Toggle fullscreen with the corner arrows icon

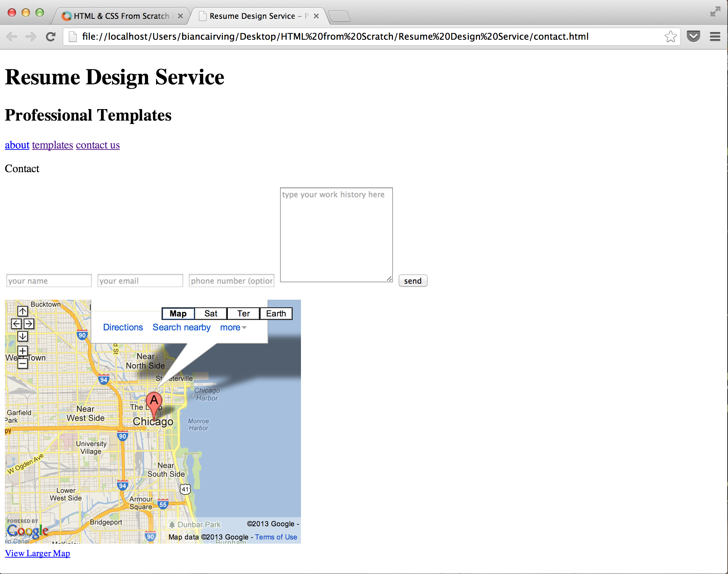tap(715, 12)
